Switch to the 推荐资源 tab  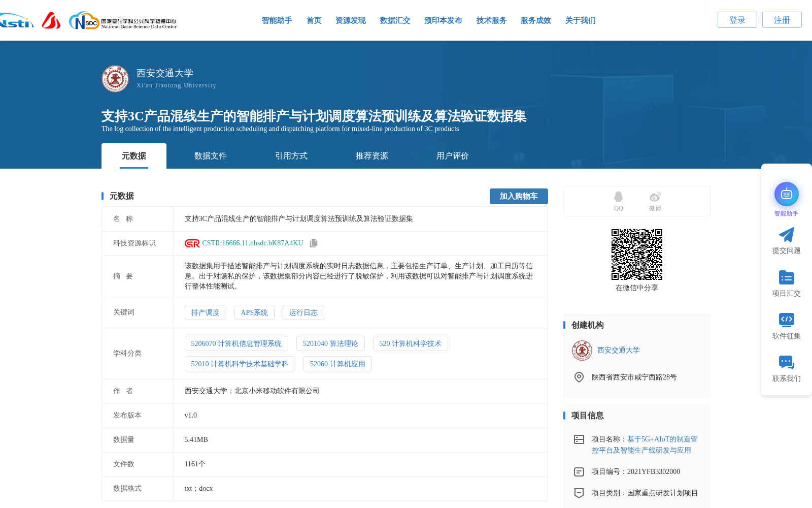(372, 156)
